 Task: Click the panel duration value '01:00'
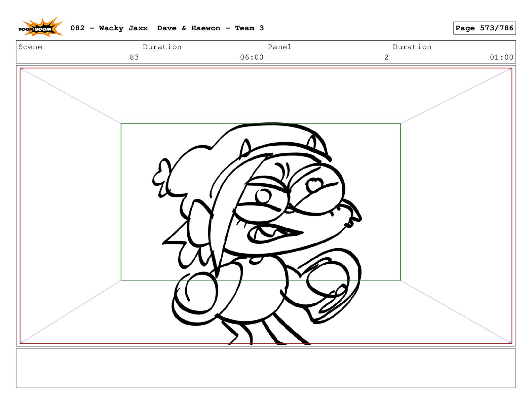(x=501, y=57)
